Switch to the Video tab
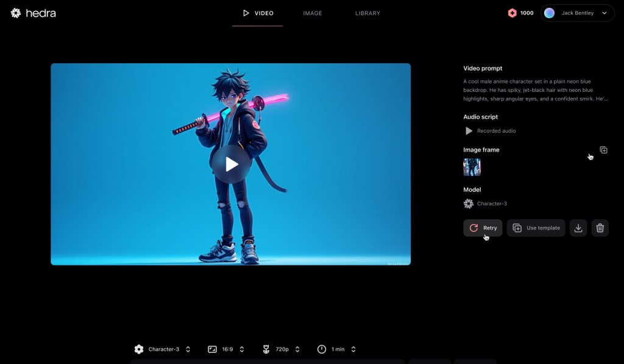 pos(258,13)
